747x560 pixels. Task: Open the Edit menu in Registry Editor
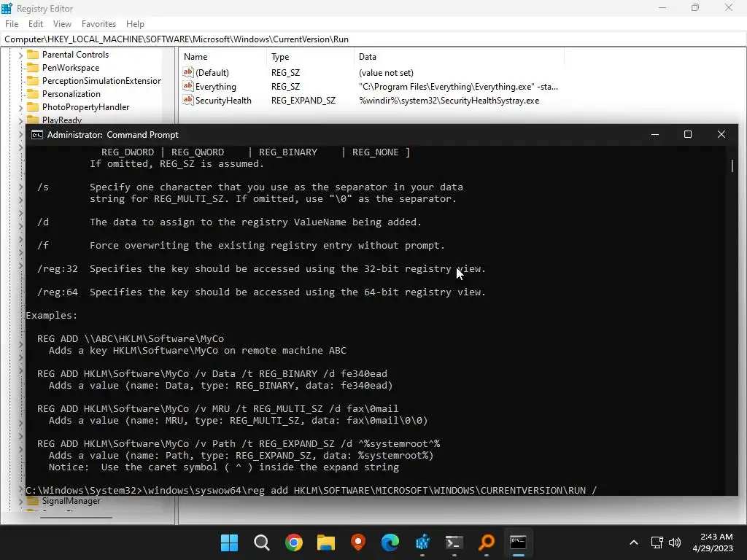tap(36, 24)
